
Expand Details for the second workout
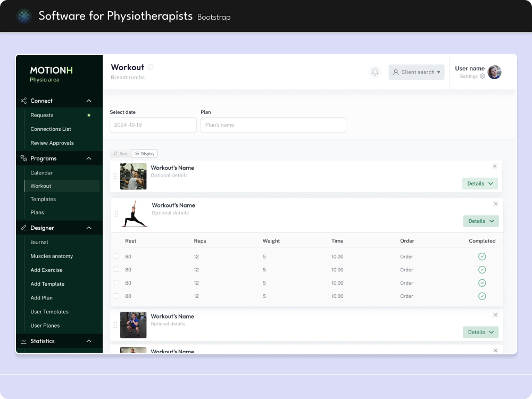point(480,221)
